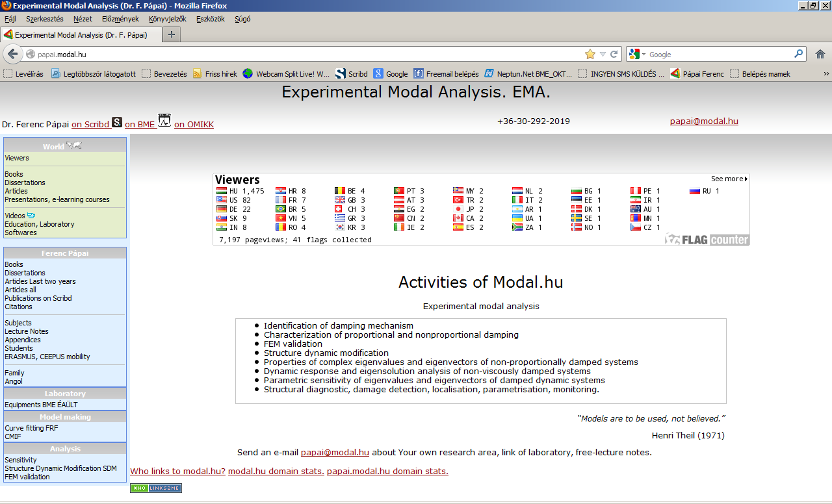Open Legtöbbször látogatott bookmark
832x504 pixels.
click(x=94, y=74)
